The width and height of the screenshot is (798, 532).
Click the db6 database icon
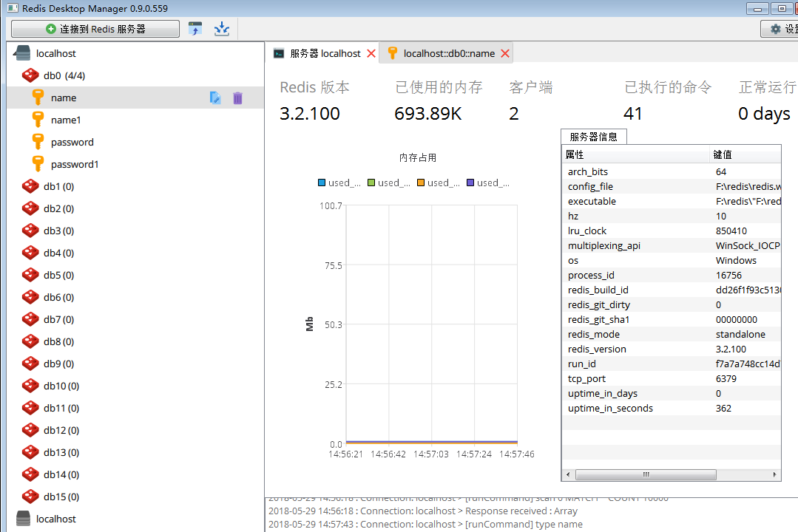pos(30,296)
